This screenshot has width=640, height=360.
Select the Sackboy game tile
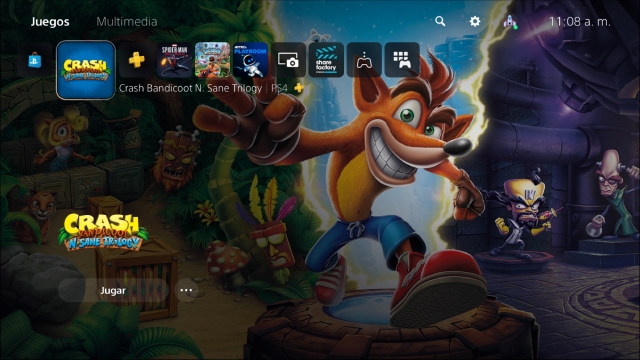pos(212,60)
